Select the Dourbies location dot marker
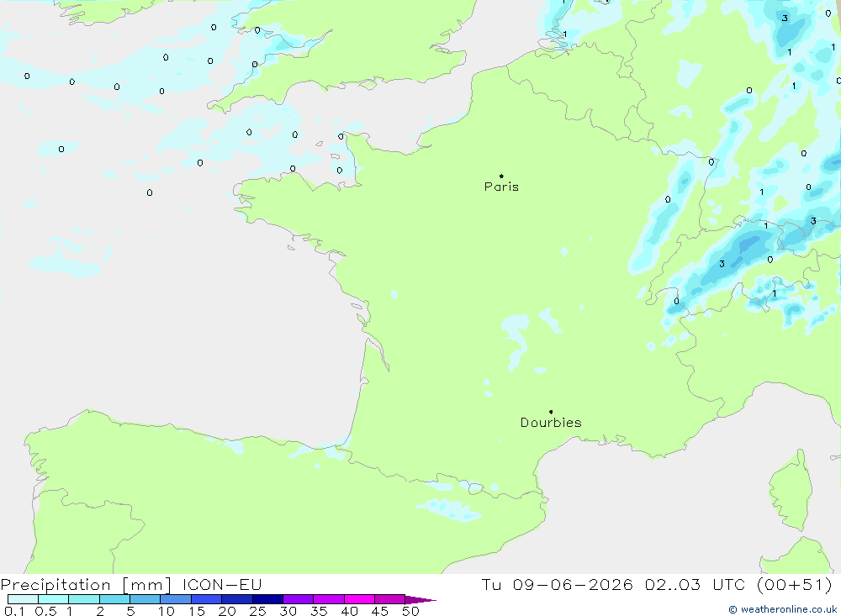The height and width of the screenshot is (616, 841). (551, 412)
